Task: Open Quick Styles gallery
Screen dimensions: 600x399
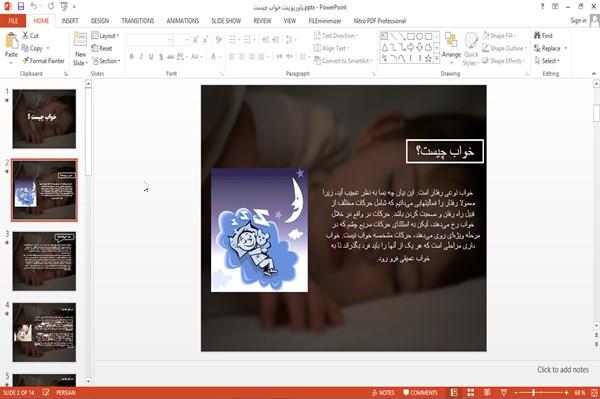Action: coord(471,49)
